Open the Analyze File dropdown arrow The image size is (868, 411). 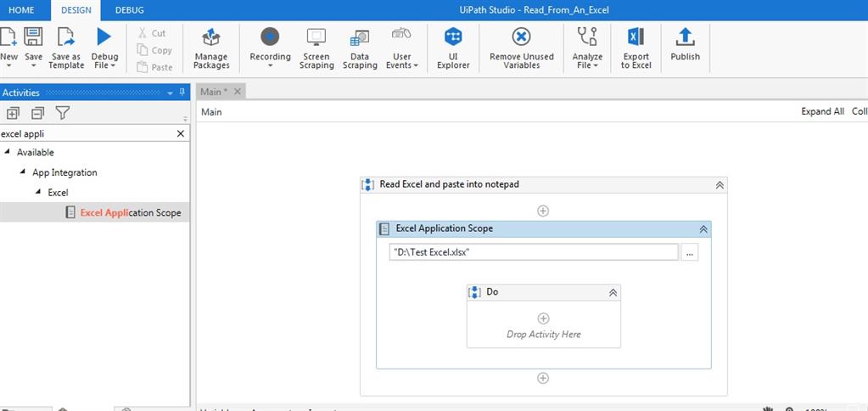point(596,65)
